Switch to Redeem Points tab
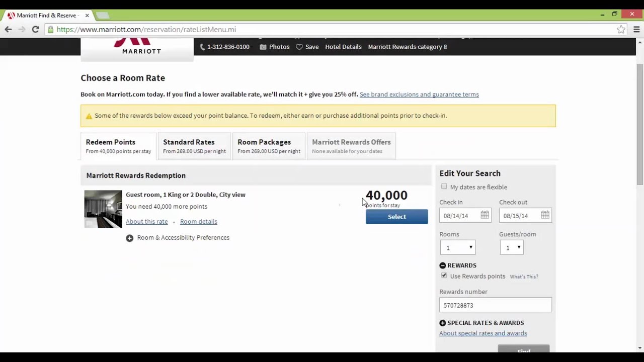The width and height of the screenshot is (644, 362). [x=118, y=146]
